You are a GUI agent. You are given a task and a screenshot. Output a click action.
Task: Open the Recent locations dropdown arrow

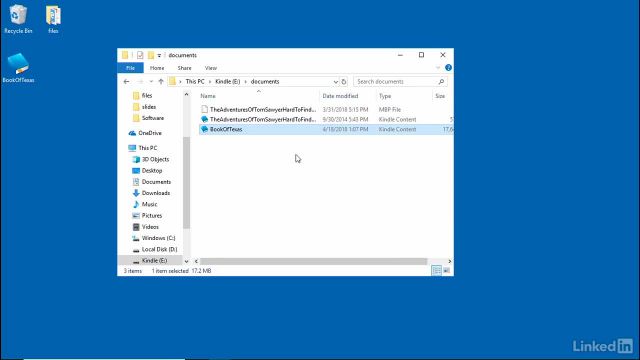[151, 82]
